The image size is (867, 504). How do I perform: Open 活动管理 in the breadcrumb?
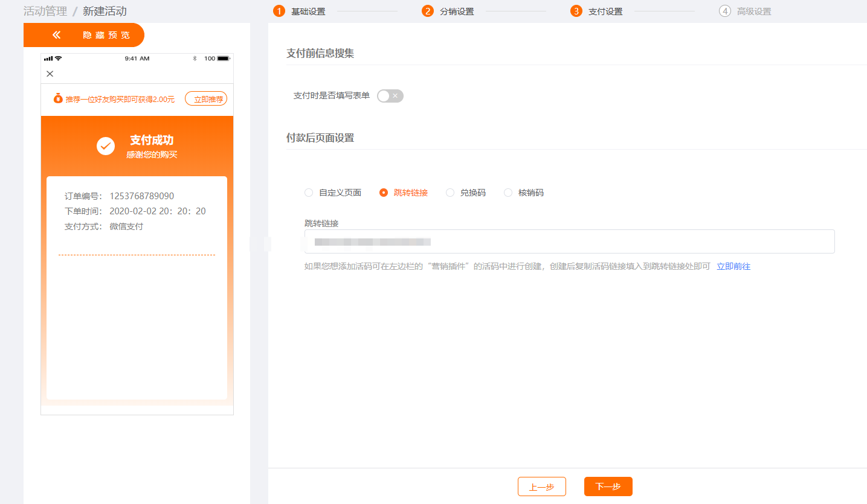45,11
